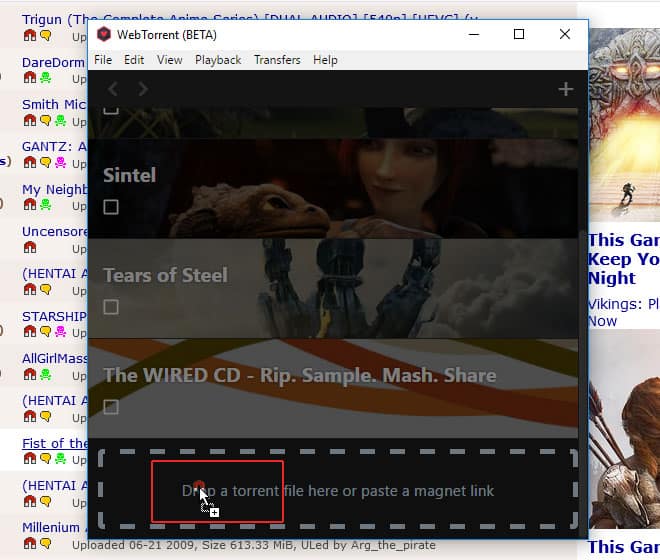Screen dimensions: 660x560
Task: Open the AllGirlMass link in browser
Action: (x=55, y=359)
